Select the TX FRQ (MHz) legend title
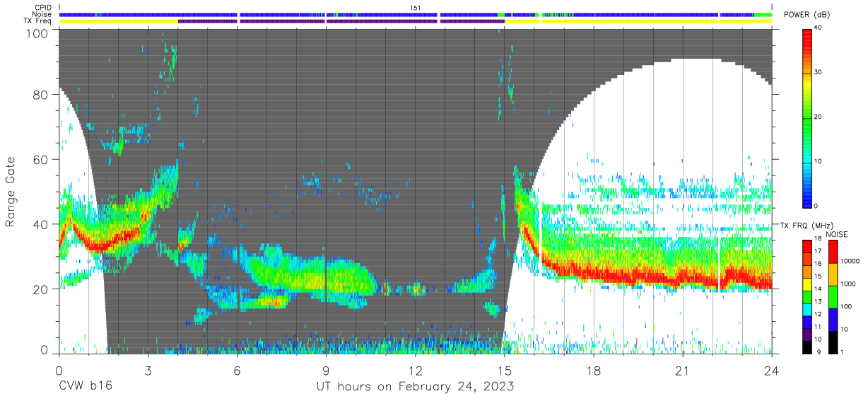Image resolution: width=868 pixels, height=401 pixels. point(807,226)
